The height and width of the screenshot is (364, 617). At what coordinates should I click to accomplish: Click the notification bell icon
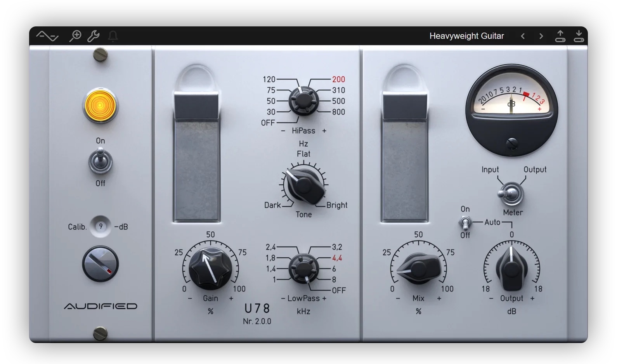113,36
